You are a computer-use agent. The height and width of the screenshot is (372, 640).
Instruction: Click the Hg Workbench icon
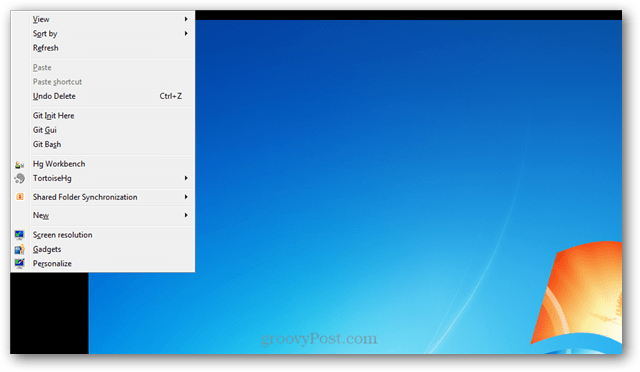click(x=19, y=165)
